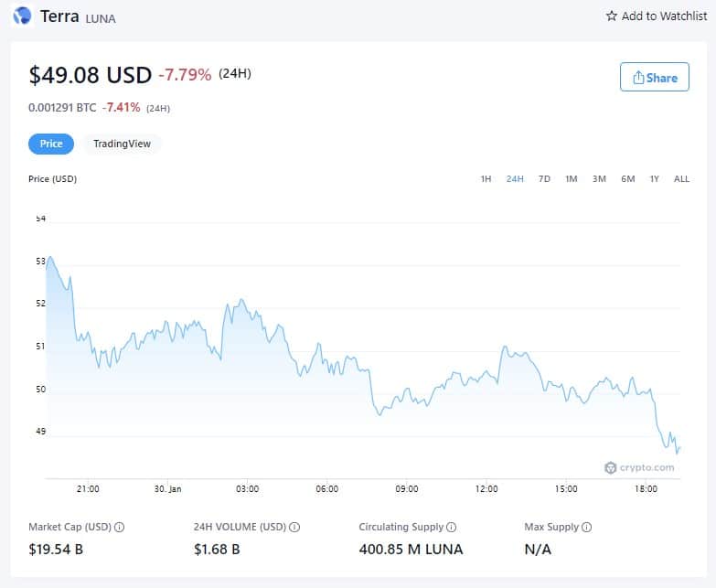Click the info icon beside Circulating Supply
Screen dimensions: 716x588
pyautogui.click(x=453, y=528)
